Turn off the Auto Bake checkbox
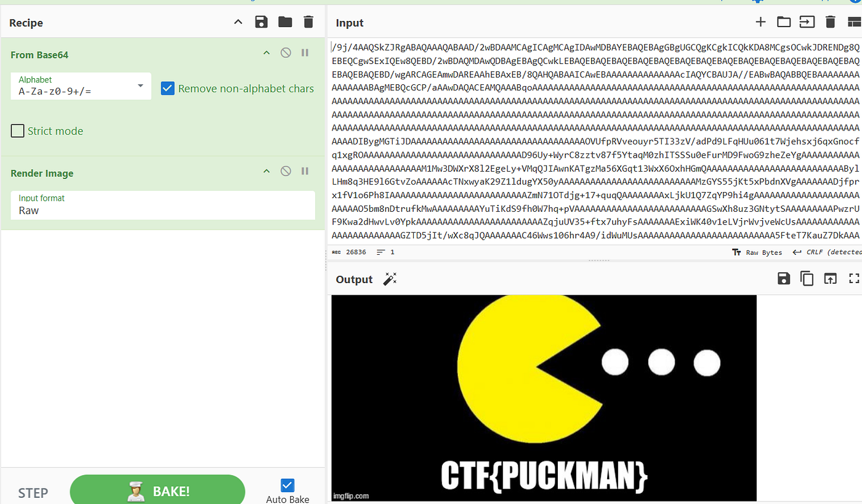The height and width of the screenshot is (504, 862). [288, 485]
